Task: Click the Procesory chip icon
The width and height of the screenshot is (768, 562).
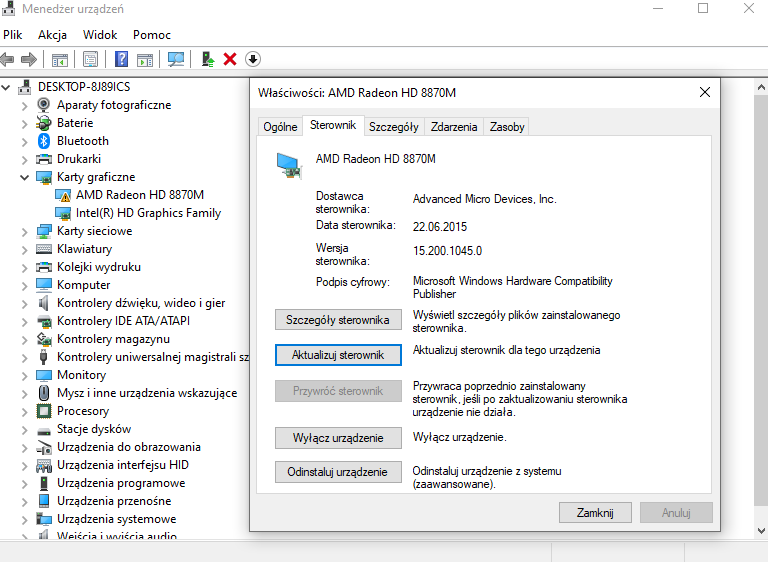Action: (44, 411)
